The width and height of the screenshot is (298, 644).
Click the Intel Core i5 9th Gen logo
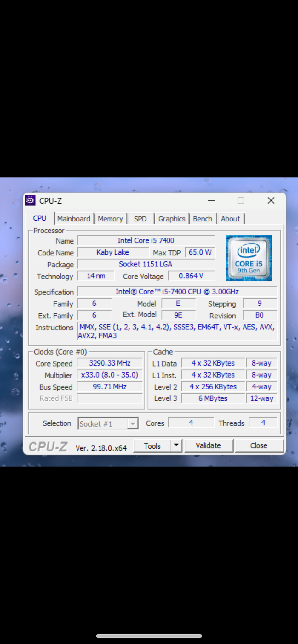tap(249, 258)
